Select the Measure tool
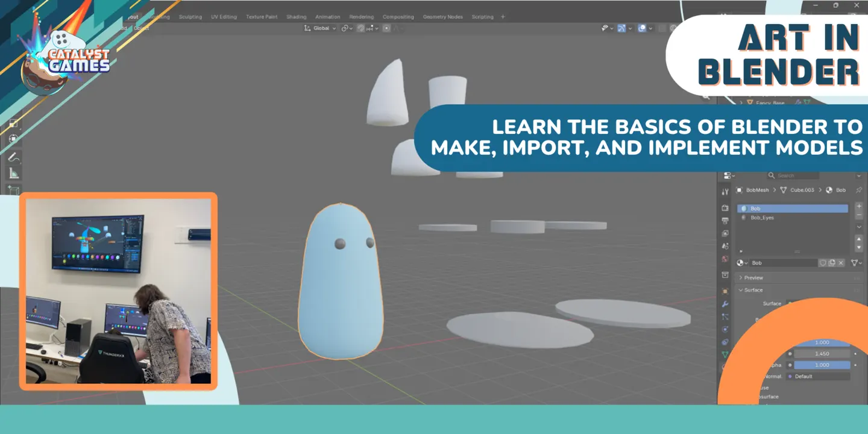The width and height of the screenshot is (868, 434). click(14, 174)
